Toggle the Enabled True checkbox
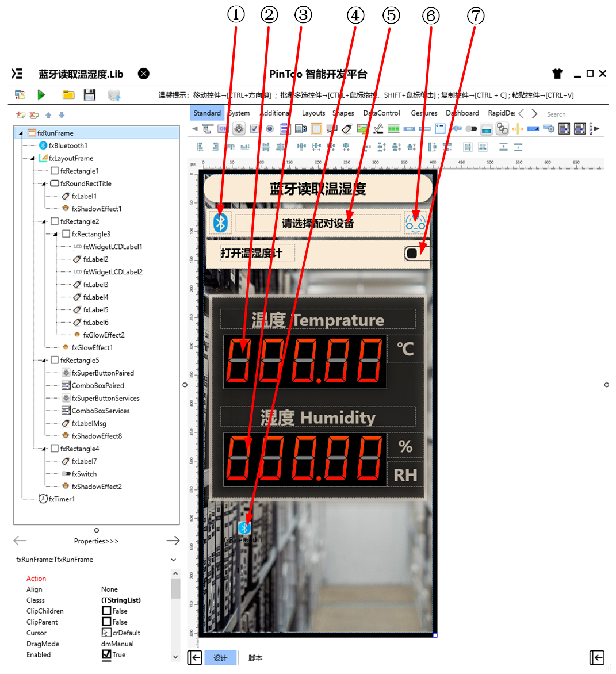 106,654
